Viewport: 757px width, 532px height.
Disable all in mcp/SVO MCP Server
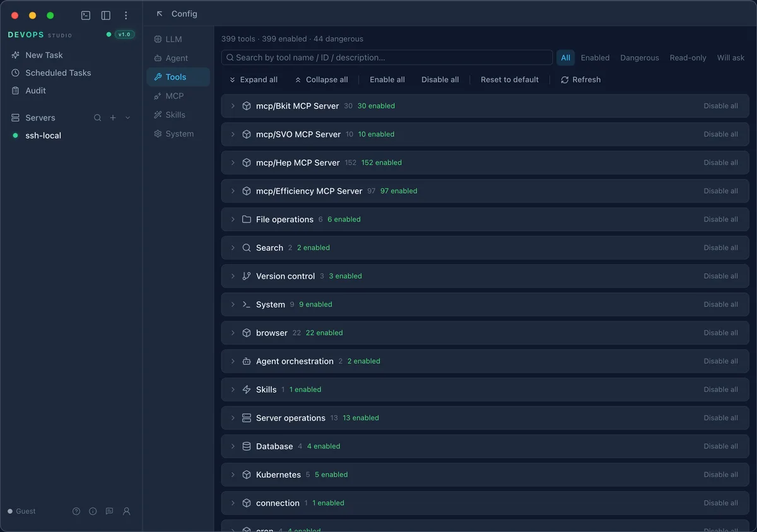pyautogui.click(x=720, y=134)
